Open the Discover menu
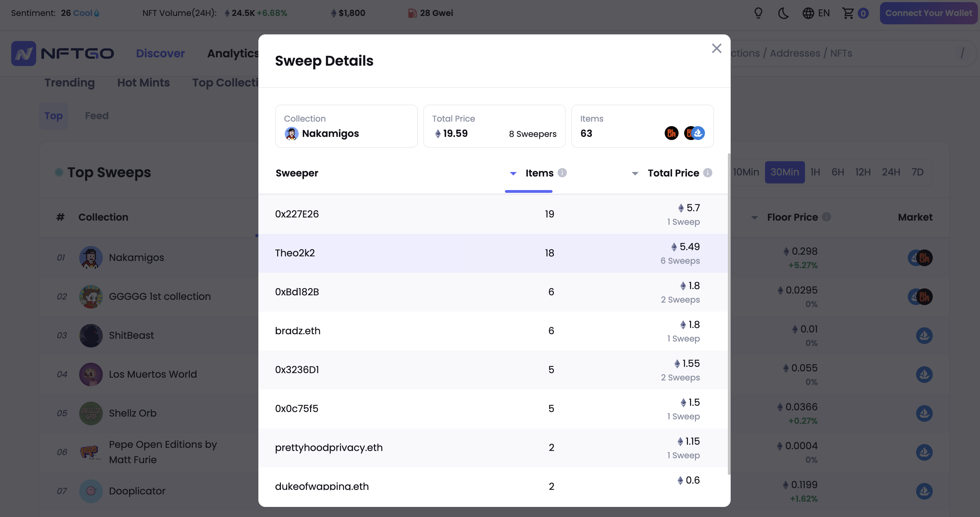Image resolution: width=980 pixels, height=517 pixels. click(160, 54)
